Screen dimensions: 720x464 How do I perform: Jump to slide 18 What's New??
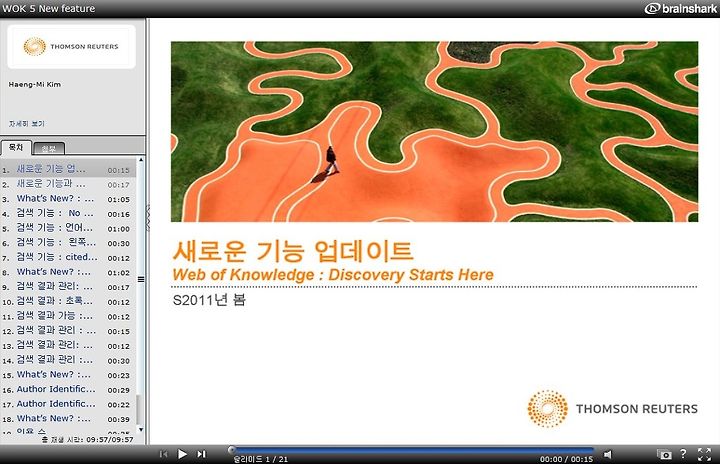(68, 419)
